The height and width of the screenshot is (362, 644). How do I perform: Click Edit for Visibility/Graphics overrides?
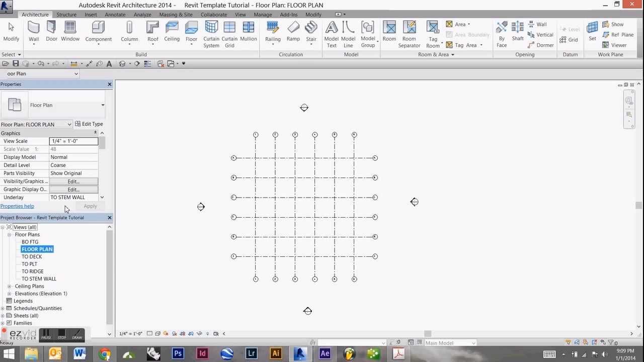point(73,182)
